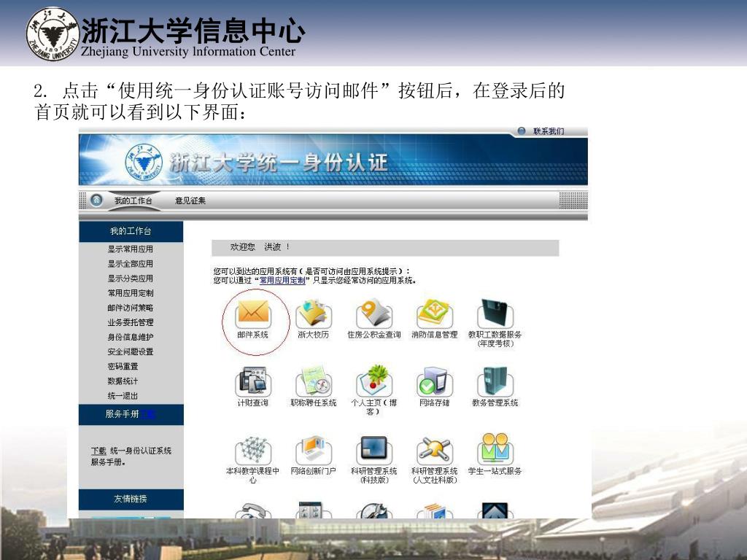This screenshot has width=747, height=560.
Task: Click the 欢迎您 洪波 welcome text
Action: tap(260, 247)
